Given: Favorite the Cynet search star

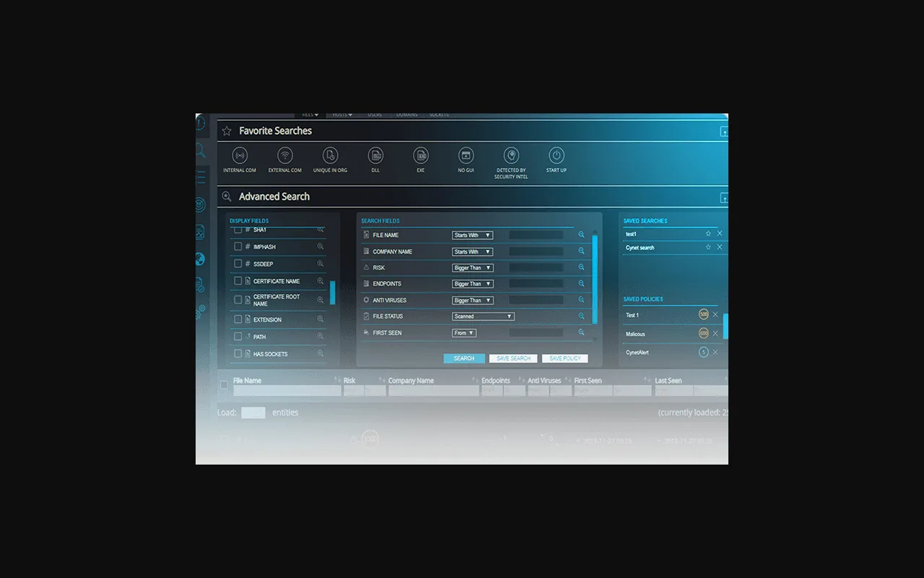Looking at the screenshot, I should (x=708, y=247).
